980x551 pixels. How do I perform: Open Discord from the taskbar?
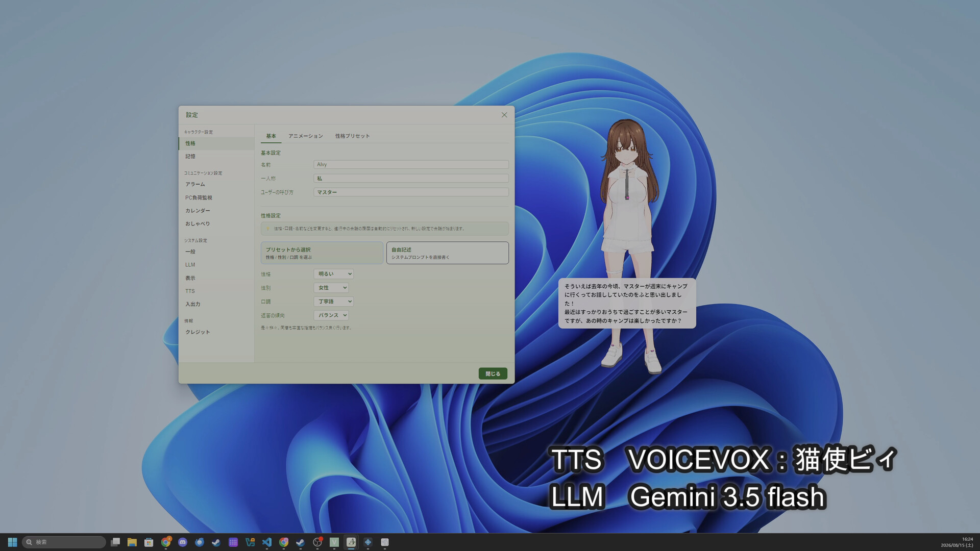pyautogui.click(x=183, y=542)
